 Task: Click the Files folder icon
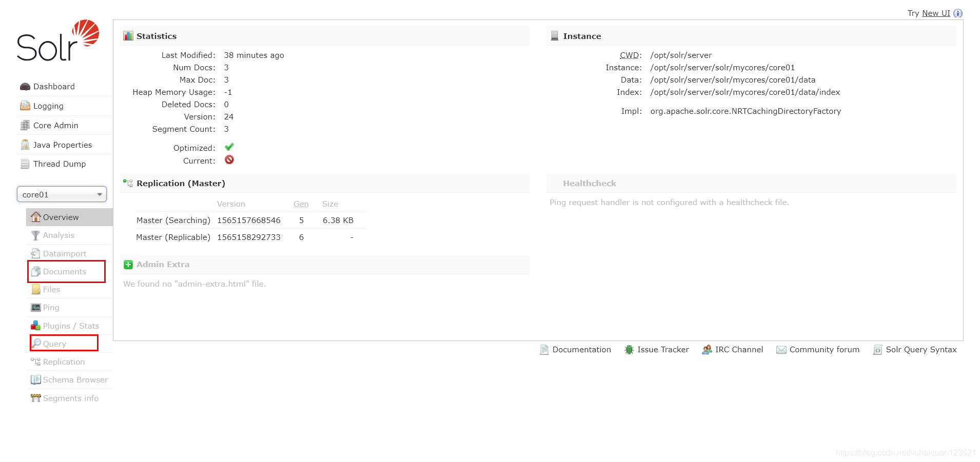[x=35, y=290]
